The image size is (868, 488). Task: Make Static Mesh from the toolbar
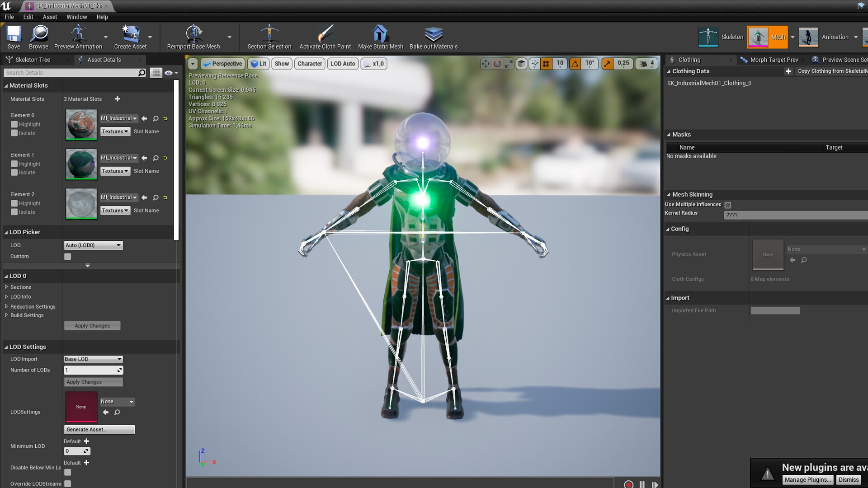(380, 37)
